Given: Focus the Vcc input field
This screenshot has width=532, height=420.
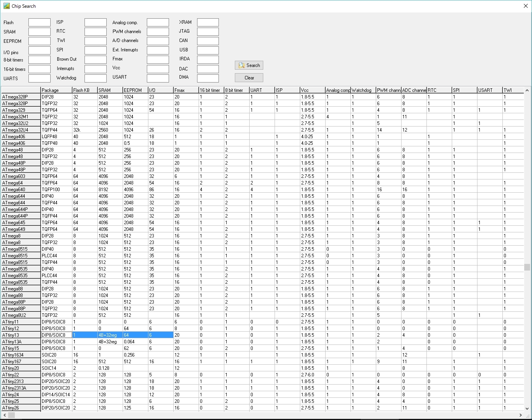Looking at the screenshot, I should tap(158, 69).
